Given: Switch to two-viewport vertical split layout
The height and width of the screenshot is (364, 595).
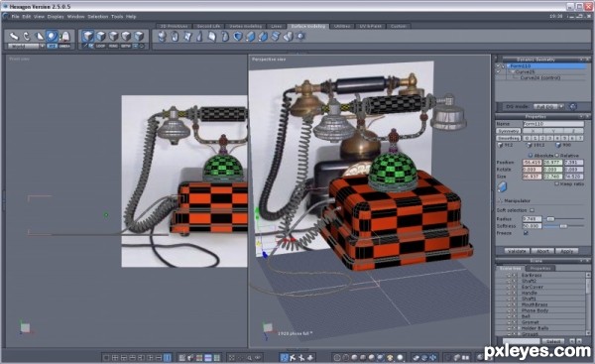Looking at the screenshot, I should point(168,357).
